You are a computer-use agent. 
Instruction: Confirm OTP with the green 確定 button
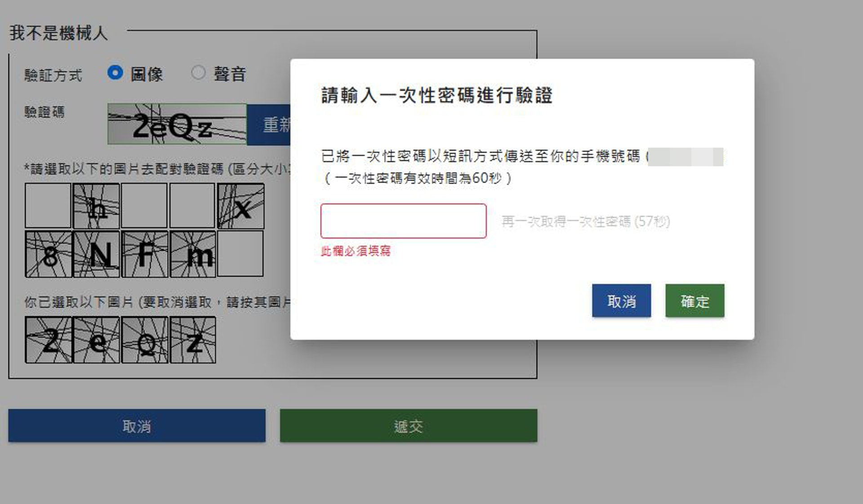point(694,301)
